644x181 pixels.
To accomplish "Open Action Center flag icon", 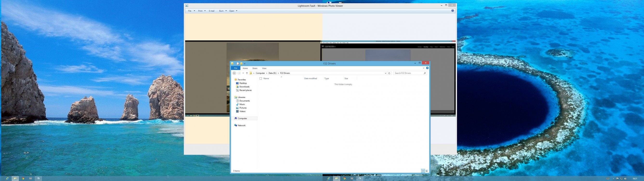I will [x=618, y=179].
